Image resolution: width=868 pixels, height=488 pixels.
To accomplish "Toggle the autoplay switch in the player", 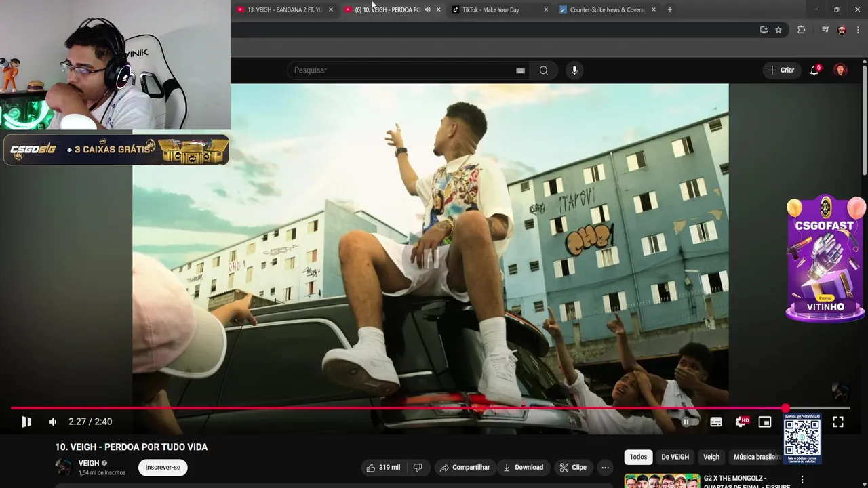I will 689,422.
